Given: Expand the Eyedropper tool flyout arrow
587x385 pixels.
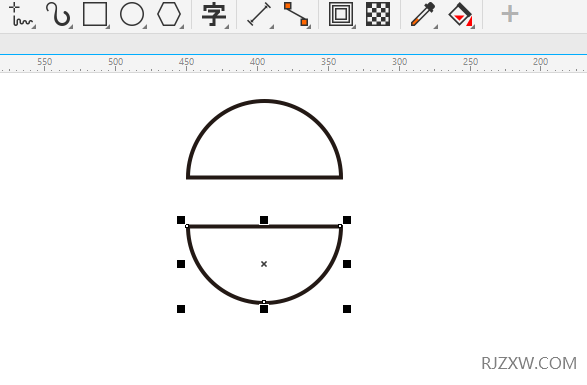Looking at the screenshot, I should 436,27.
